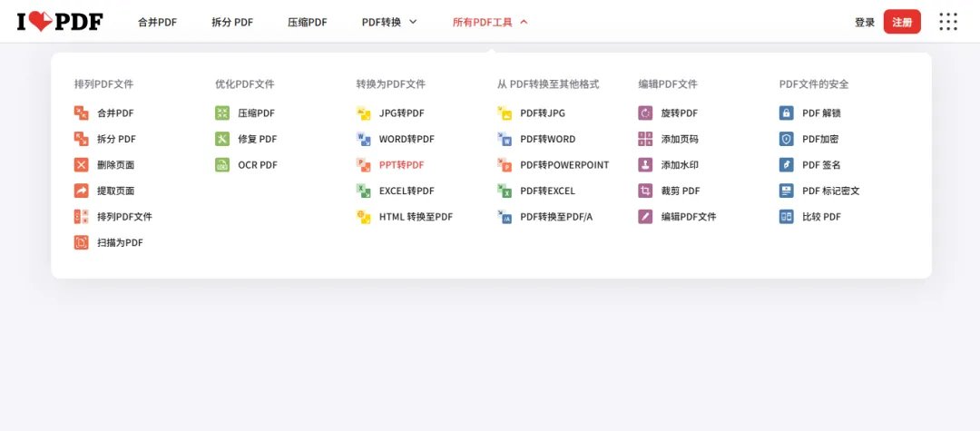The width and height of the screenshot is (980, 431).
Task: Click the 编辑PDF文件 pencil icon
Action: pos(646,217)
